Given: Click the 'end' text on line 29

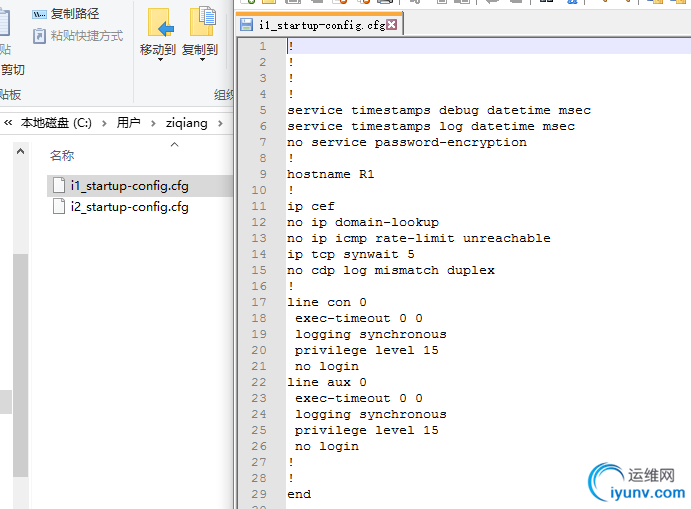Looking at the screenshot, I should click(x=299, y=494).
